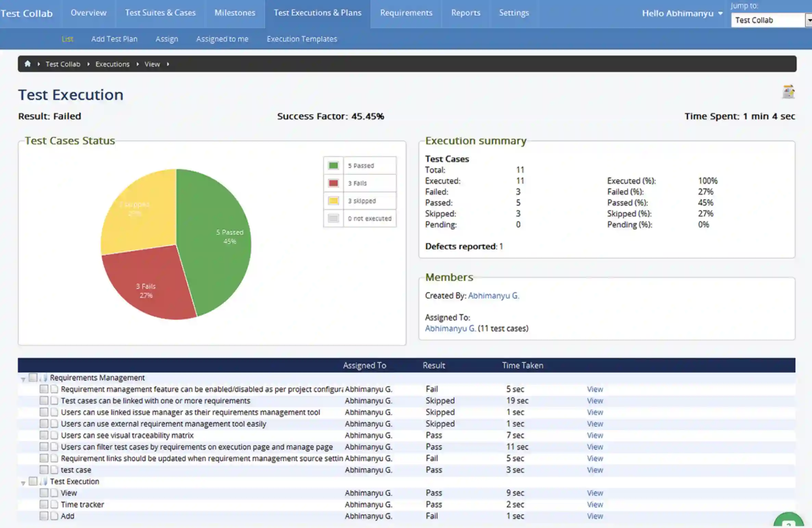
Task: Click the Test Execution tree collapse icon
Action: pyautogui.click(x=23, y=481)
